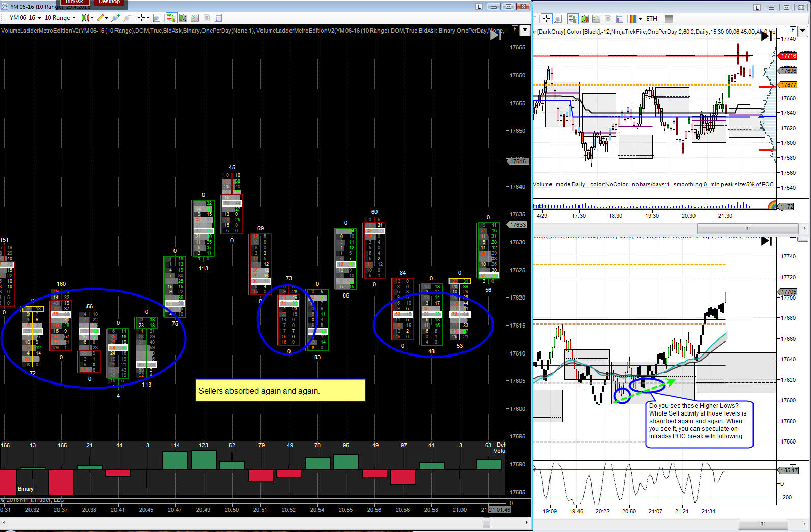Click the Volume mode:Daily indicator label
Screen dimensions: 811x532
point(653,184)
